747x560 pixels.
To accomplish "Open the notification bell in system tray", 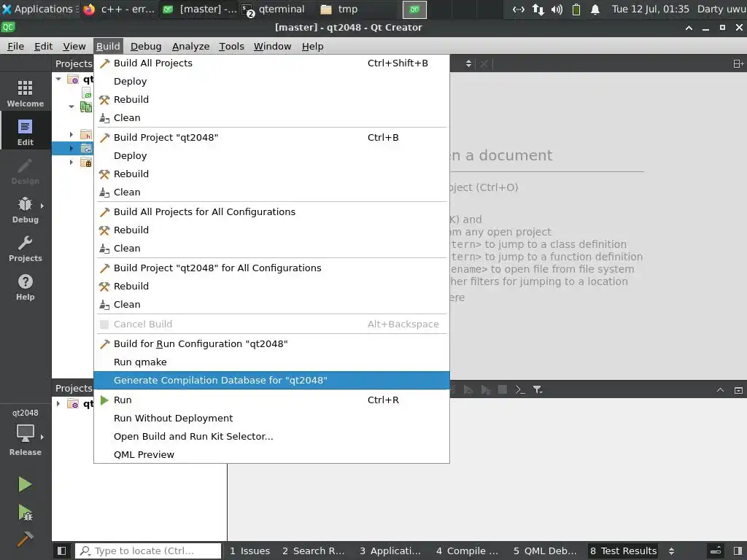I will tap(595, 9).
